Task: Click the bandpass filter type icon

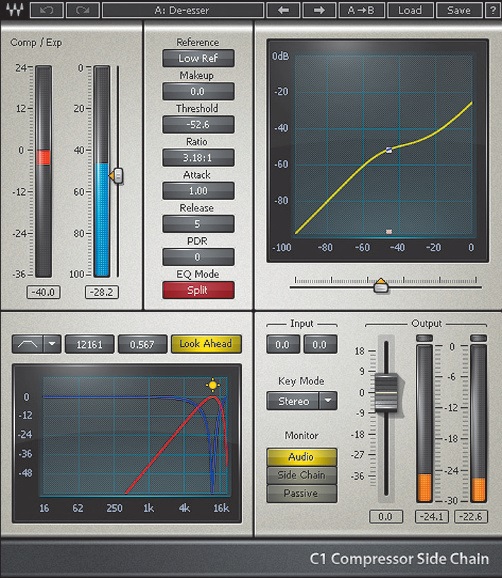Action: click(x=28, y=344)
